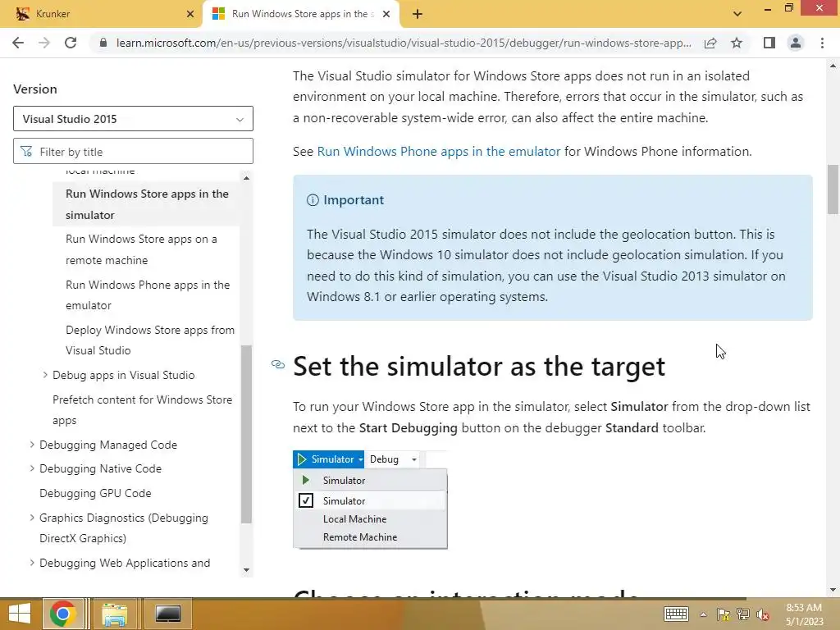Image resolution: width=840 pixels, height=630 pixels.
Task: Click the Simulator dropdown screenshot image
Action: pos(370,500)
